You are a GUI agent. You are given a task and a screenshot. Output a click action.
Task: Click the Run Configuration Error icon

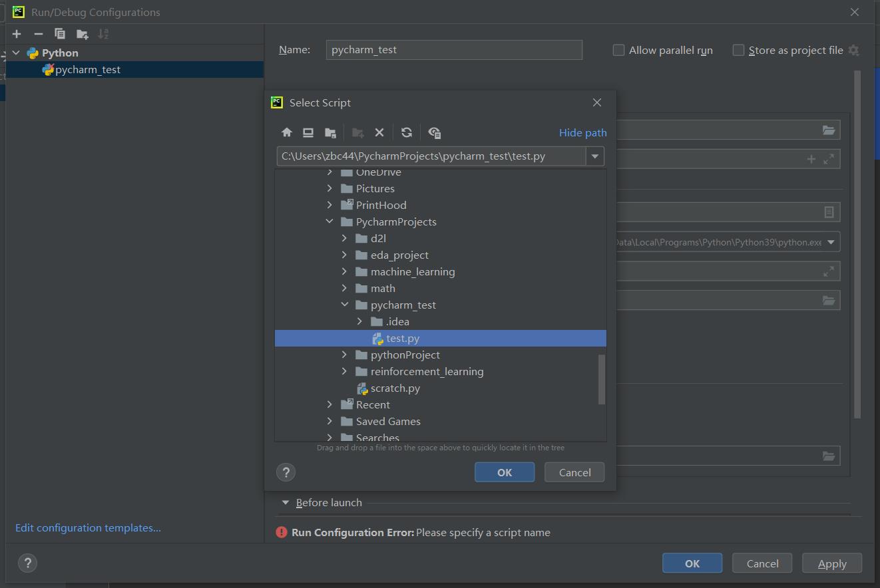[282, 532]
